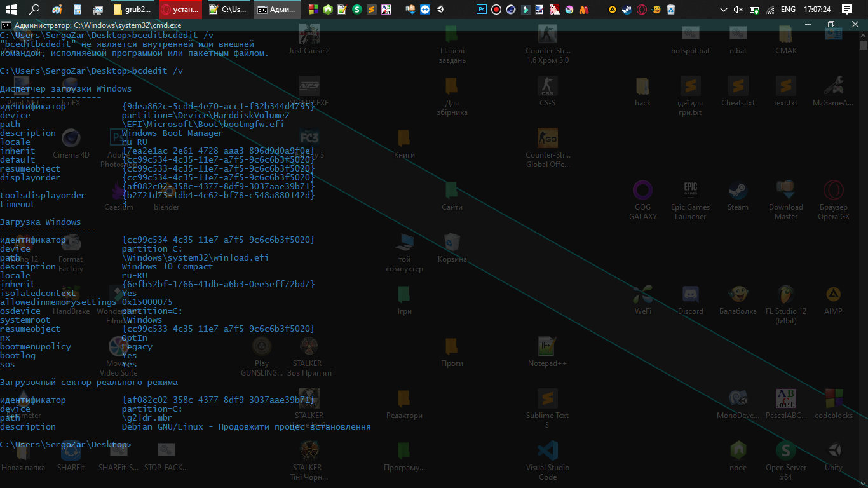Click the {6efb52bf-1766-41db-a6b3-0ee5eff72bd7} inherit value
This screenshot has width=868, height=488.
[218, 285]
